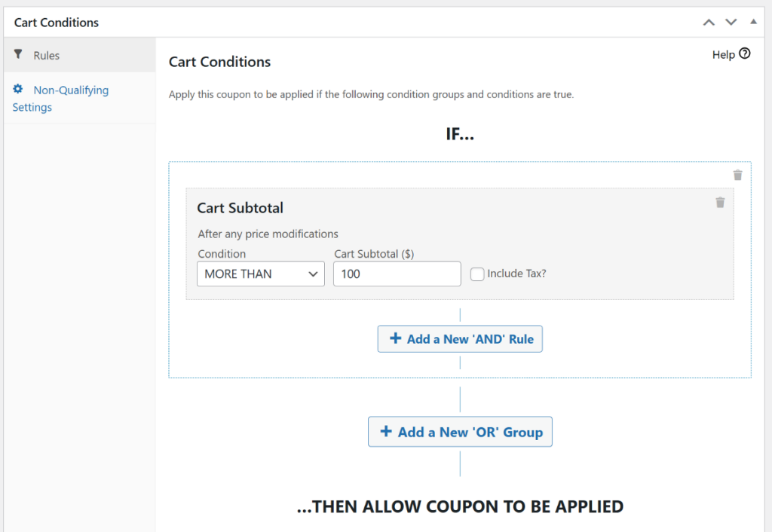Click Add a New 'AND' Rule
Screen dimensions: 772x532
[x=460, y=338]
